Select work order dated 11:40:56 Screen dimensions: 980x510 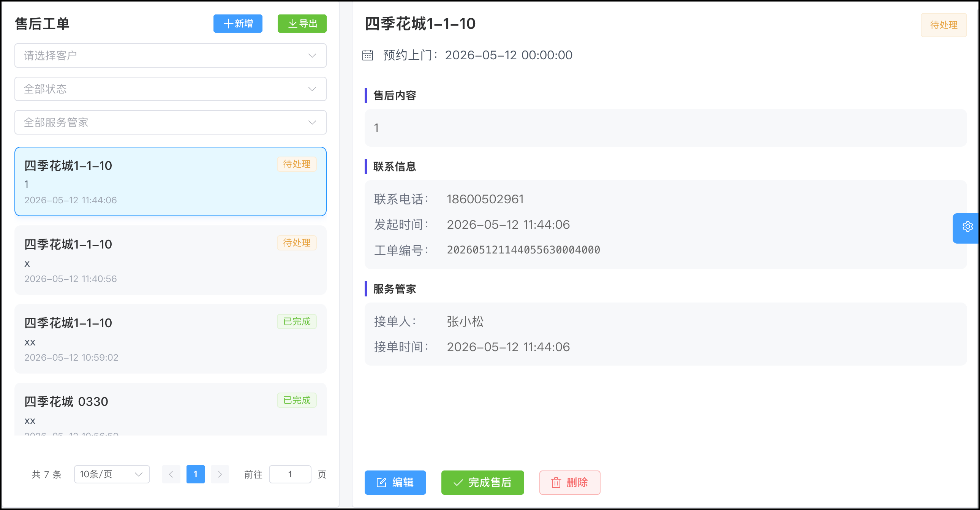click(171, 260)
